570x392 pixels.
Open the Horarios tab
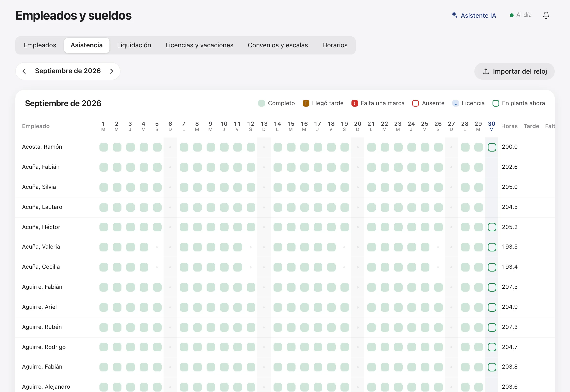[335, 45]
